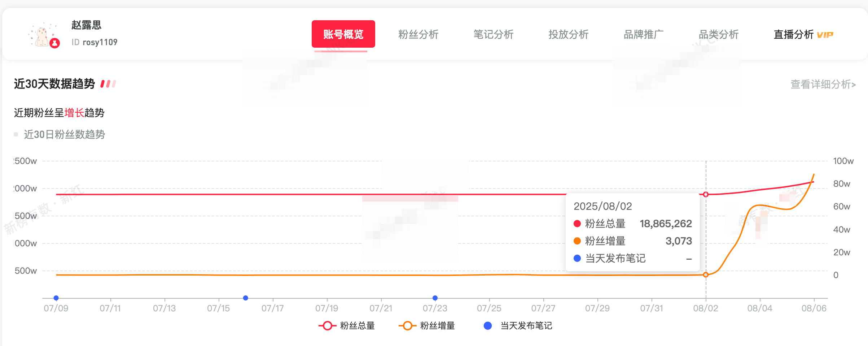Switch to the 品类分析 tab
The height and width of the screenshot is (346, 868).
[x=718, y=35]
